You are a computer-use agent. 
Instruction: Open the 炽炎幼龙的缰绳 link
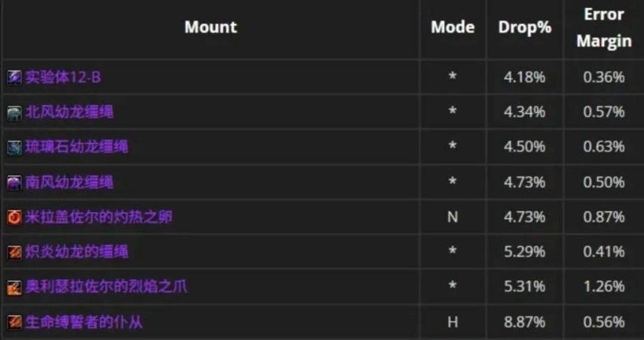(x=76, y=252)
